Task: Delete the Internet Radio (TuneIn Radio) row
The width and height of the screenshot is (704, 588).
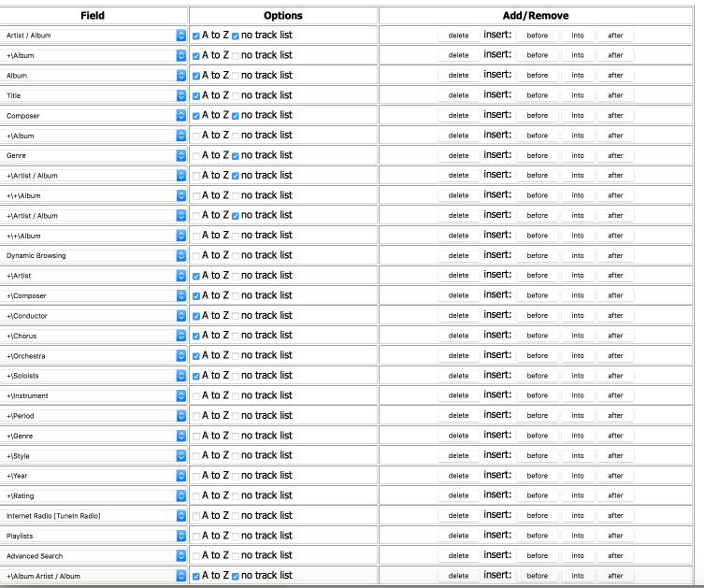Action: [458, 516]
